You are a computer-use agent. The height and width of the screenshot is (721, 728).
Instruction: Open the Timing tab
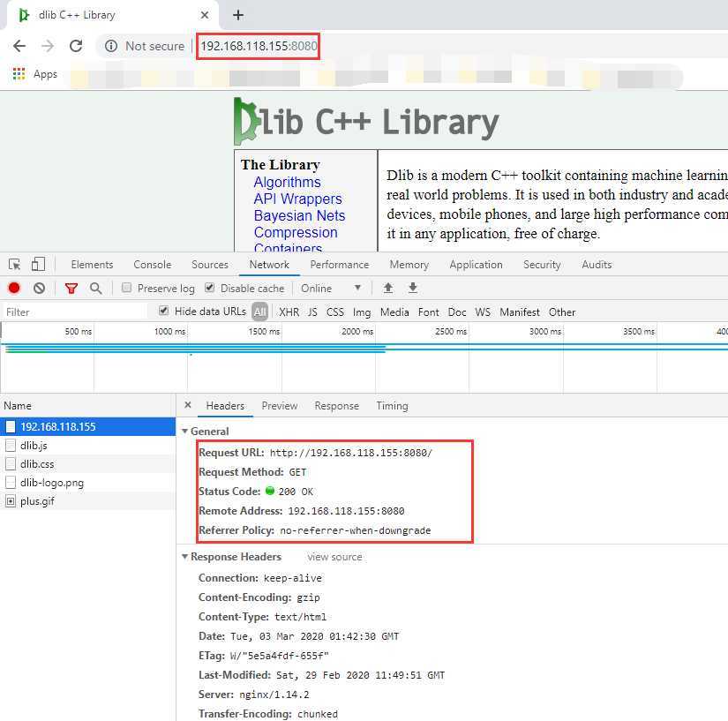(393, 406)
